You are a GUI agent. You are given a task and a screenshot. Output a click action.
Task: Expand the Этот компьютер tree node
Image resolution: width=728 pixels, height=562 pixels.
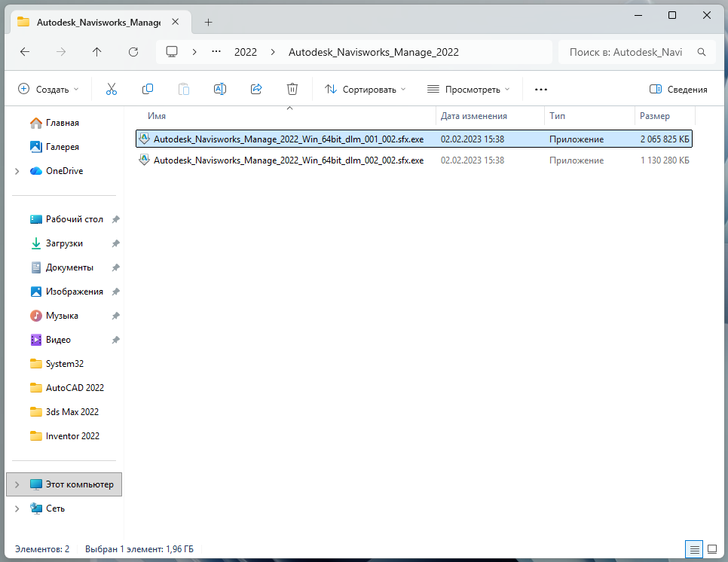click(17, 484)
